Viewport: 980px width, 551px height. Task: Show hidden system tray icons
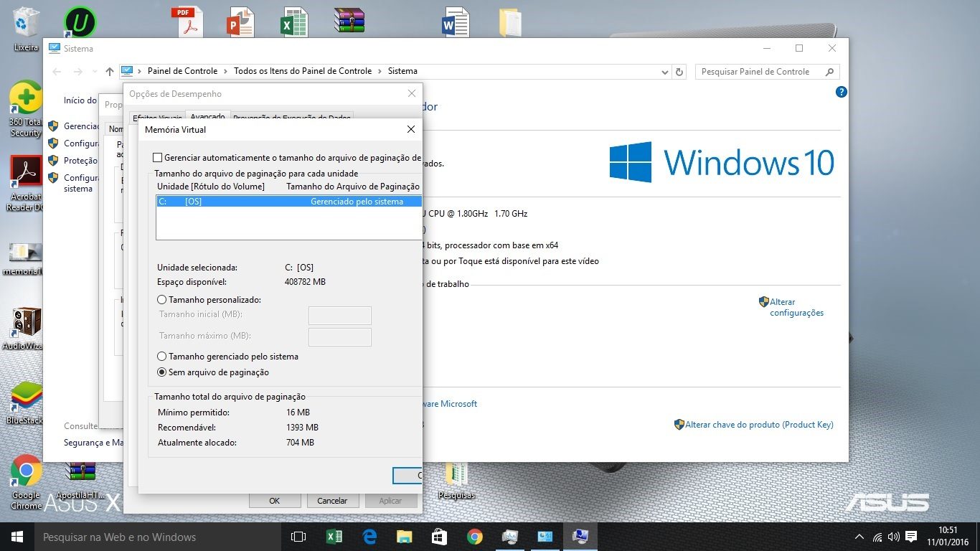[859, 537]
